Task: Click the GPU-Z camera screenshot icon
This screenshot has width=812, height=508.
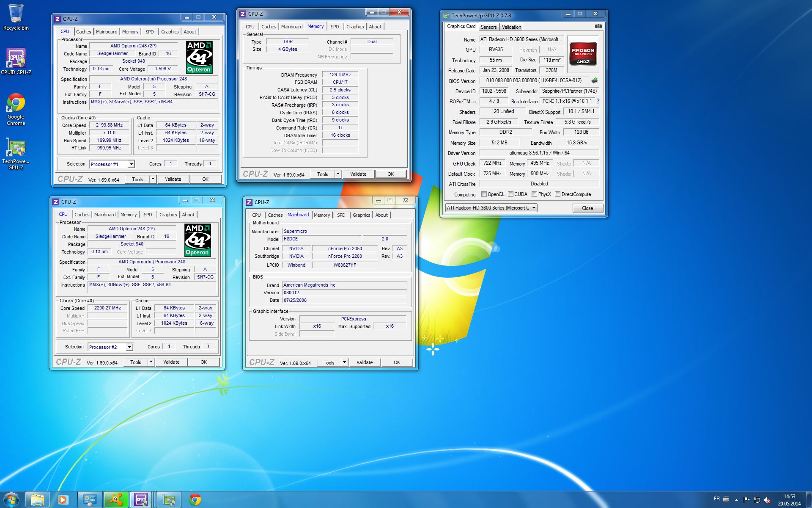Action: click(x=598, y=26)
